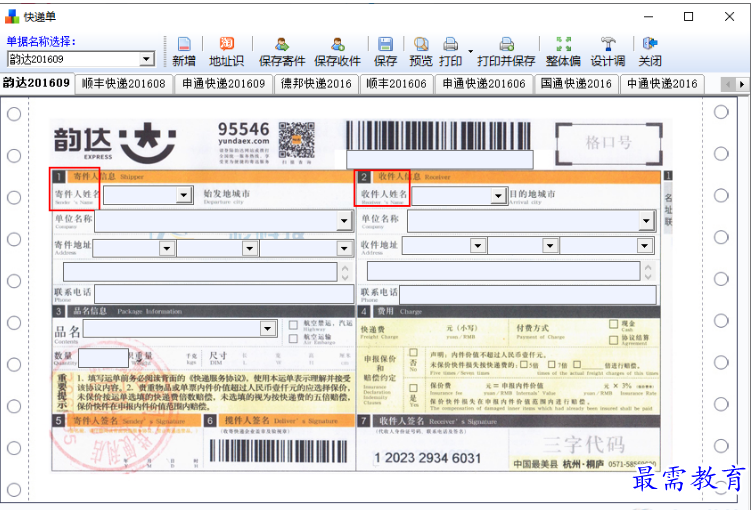The height and width of the screenshot is (510, 754).
Task: Click the barcode number field under barcode
Action: point(440,160)
